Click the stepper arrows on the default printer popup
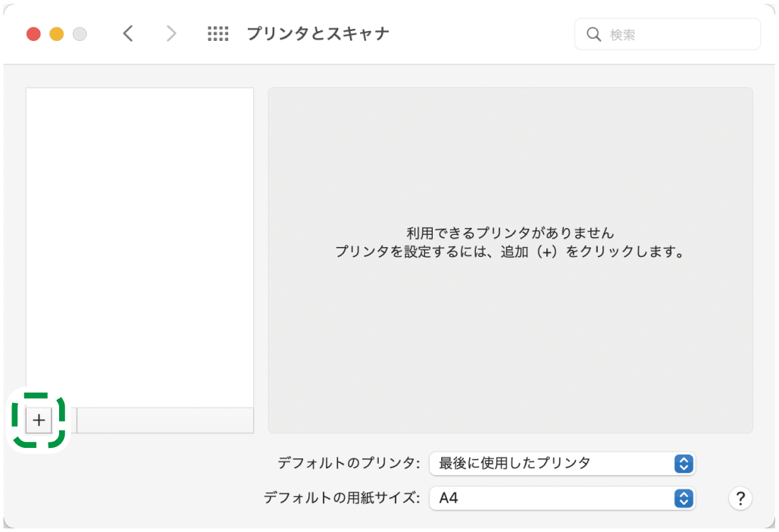Viewport: 779px width, 532px height. point(684,464)
